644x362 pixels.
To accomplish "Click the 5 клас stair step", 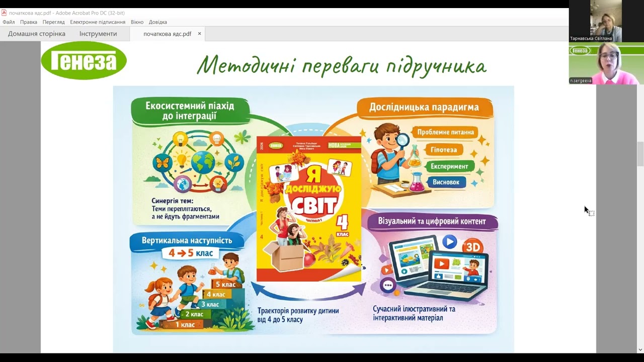I will coord(225,285).
